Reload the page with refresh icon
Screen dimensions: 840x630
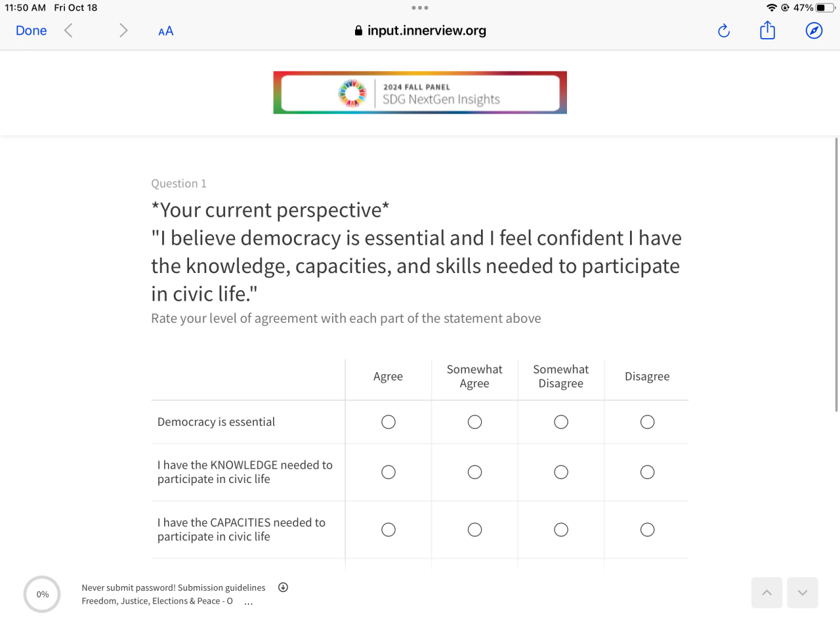click(724, 31)
